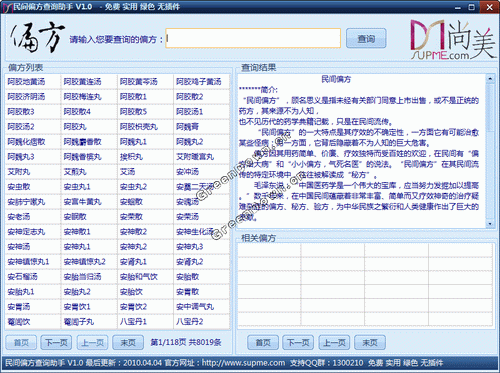Open the SUPME.com 尚美 logo
500x373 pixels.
coord(453,40)
